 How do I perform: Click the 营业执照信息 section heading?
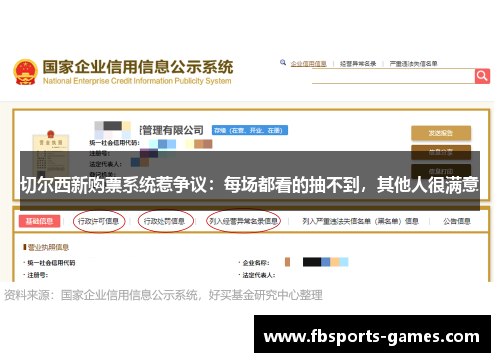(48, 247)
